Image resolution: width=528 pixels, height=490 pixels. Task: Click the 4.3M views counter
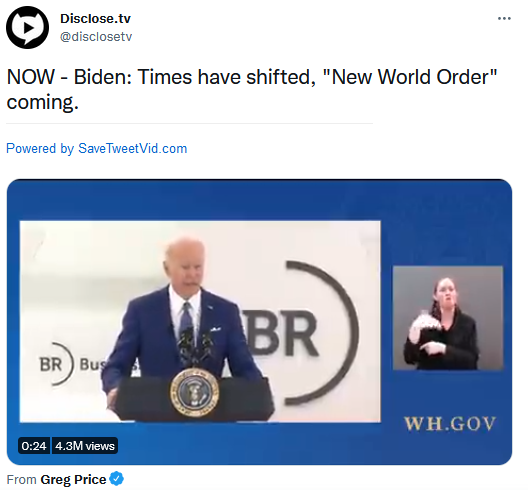(x=85, y=446)
